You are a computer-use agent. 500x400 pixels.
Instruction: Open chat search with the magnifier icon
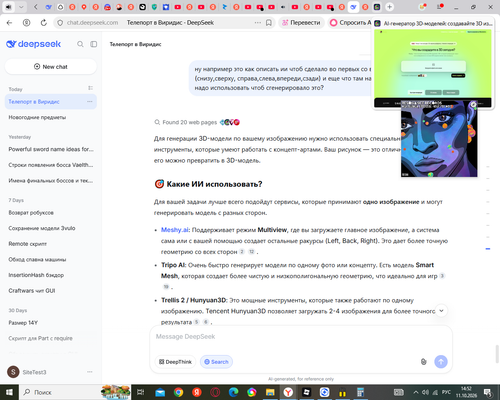click(80, 44)
